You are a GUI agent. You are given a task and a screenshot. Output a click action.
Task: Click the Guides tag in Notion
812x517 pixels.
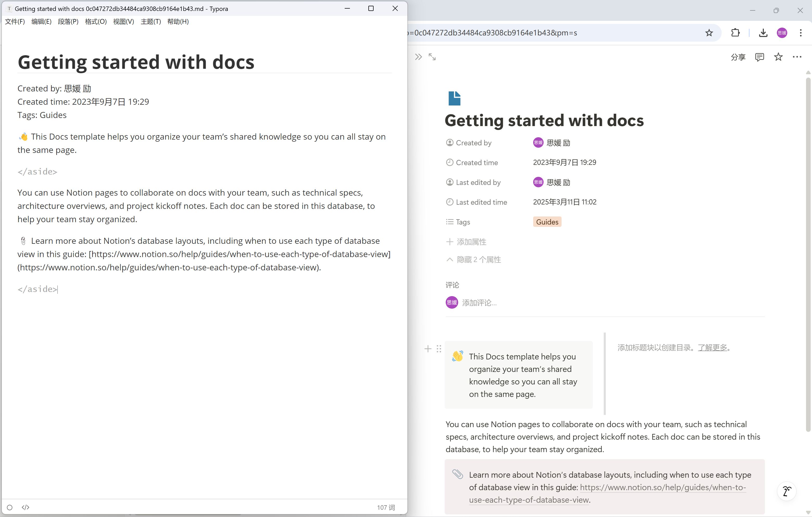point(547,222)
